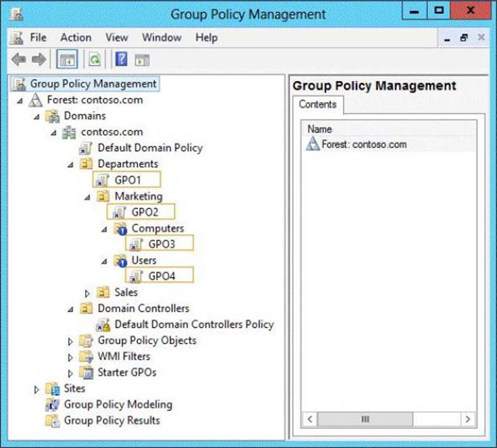Collapse the Marketing organizational unit
The width and height of the screenshot is (497, 448).
(x=87, y=197)
